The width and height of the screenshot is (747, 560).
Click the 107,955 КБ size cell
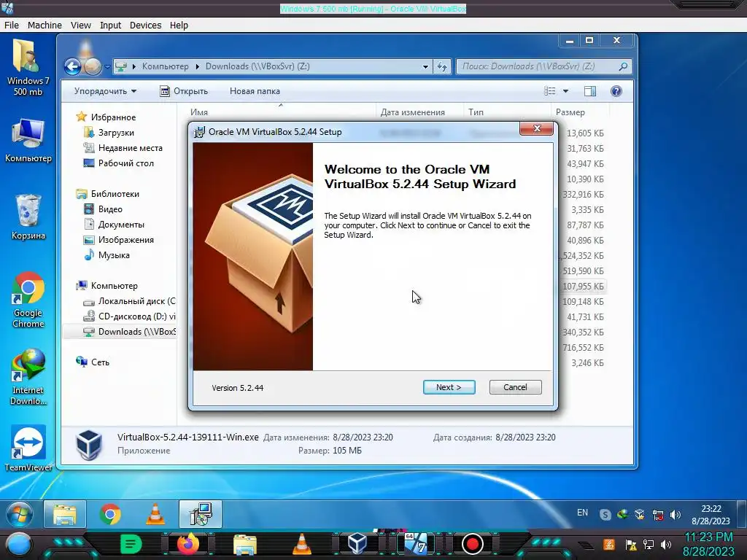click(583, 286)
